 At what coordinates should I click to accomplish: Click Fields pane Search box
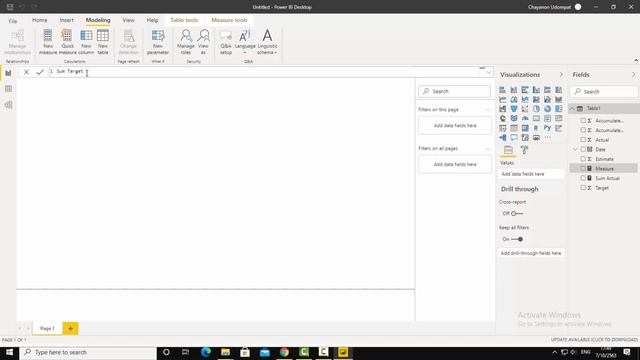click(x=604, y=91)
